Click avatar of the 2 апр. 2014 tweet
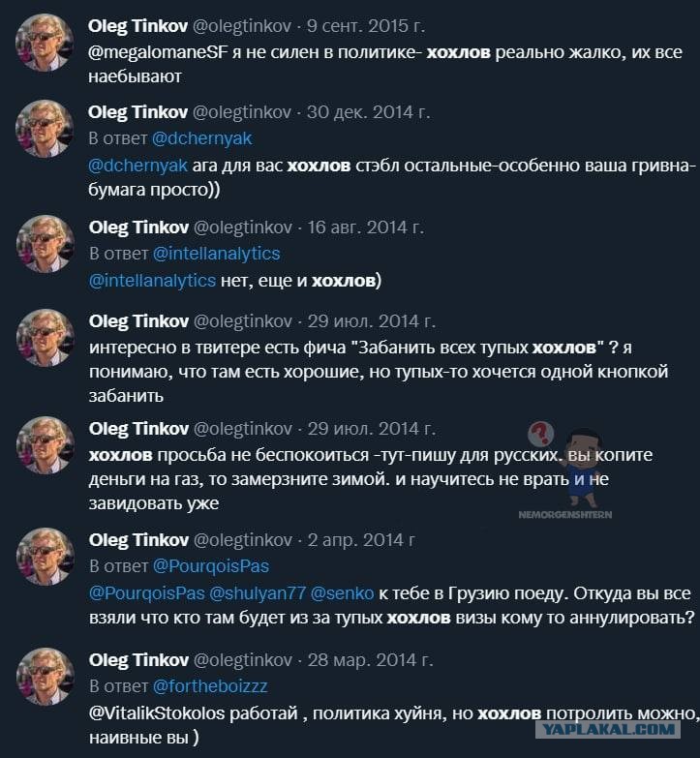This screenshot has width=700, height=758. (46, 556)
